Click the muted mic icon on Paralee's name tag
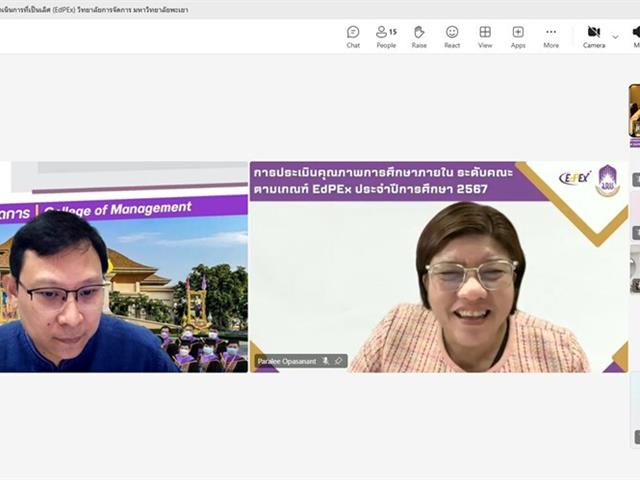This screenshot has width=640, height=480. pyautogui.click(x=325, y=361)
